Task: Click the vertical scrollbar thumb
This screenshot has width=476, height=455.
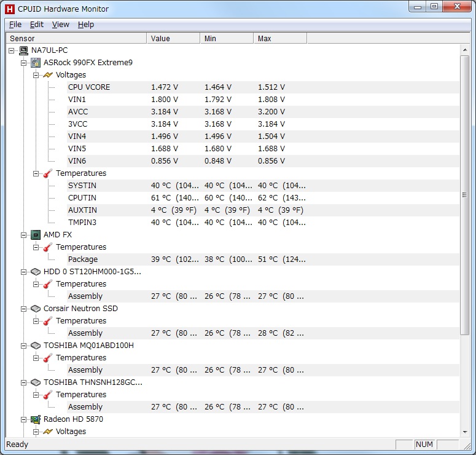Action: (x=465, y=195)
